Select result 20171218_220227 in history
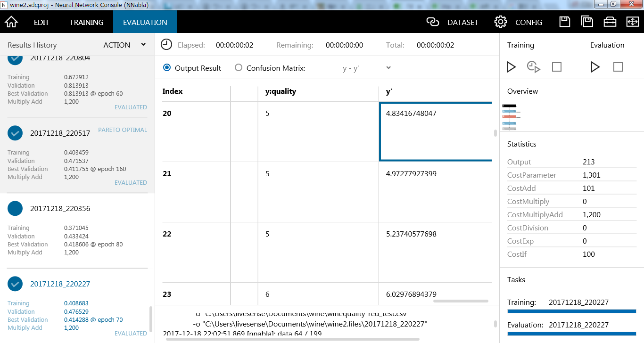The height and width of the screenshot is (343, 644). tap(60, 284)
